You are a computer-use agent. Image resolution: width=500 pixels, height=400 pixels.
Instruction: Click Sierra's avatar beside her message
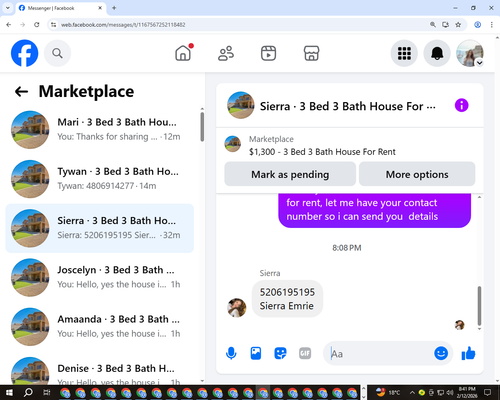[237, 307]
